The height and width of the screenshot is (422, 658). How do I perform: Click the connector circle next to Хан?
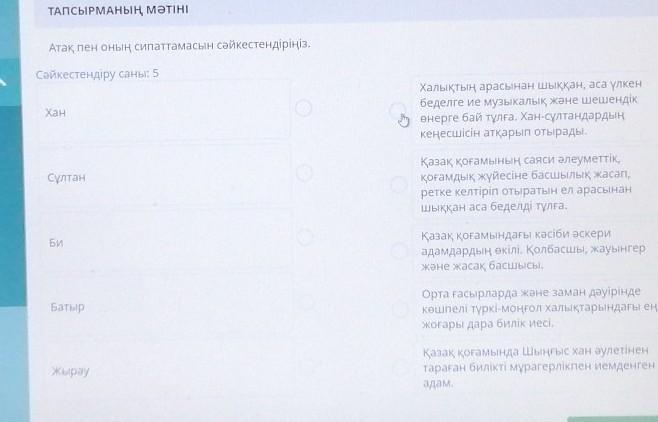[x=303, y=108]
